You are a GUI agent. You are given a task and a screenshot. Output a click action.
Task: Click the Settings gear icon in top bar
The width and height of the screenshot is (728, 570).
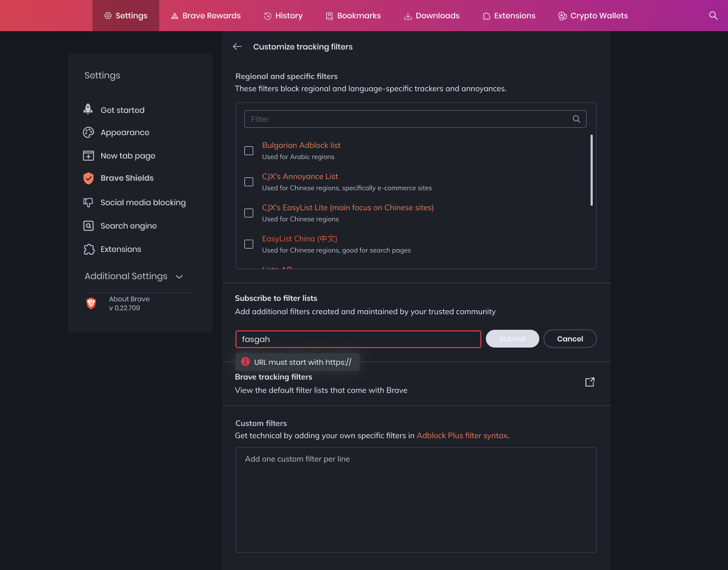click(x=108, y=16)
